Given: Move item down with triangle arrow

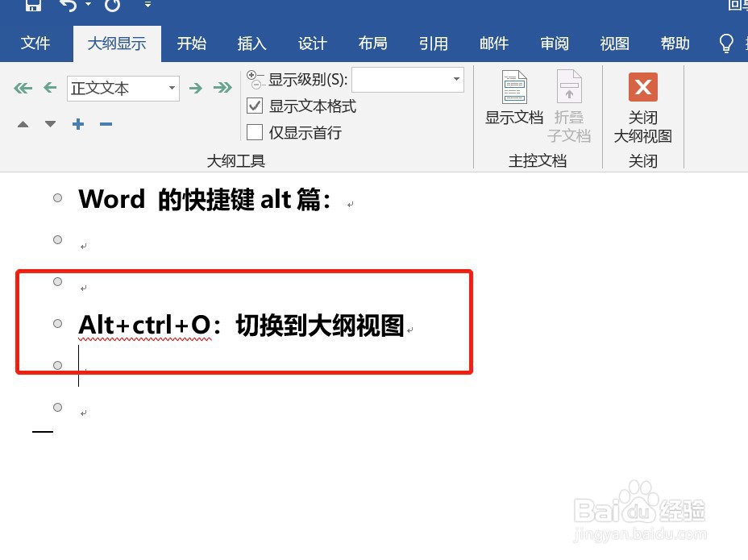Looking at the screenshot, I should [50, 125].
